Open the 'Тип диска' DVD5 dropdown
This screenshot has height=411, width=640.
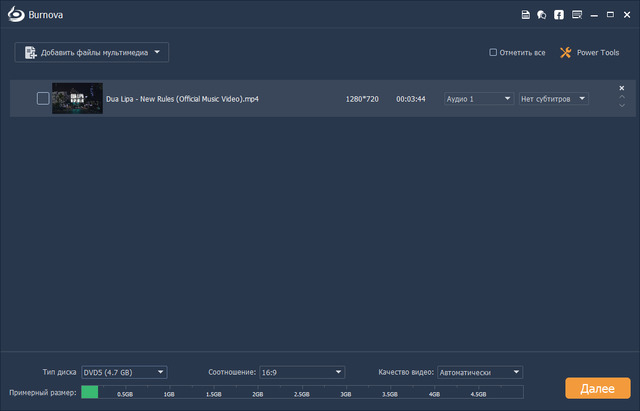124,372
